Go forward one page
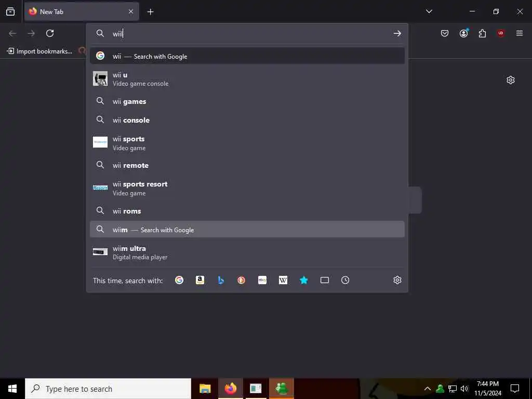The width and height of the screenshot is (532, 399). coord(31,33)
